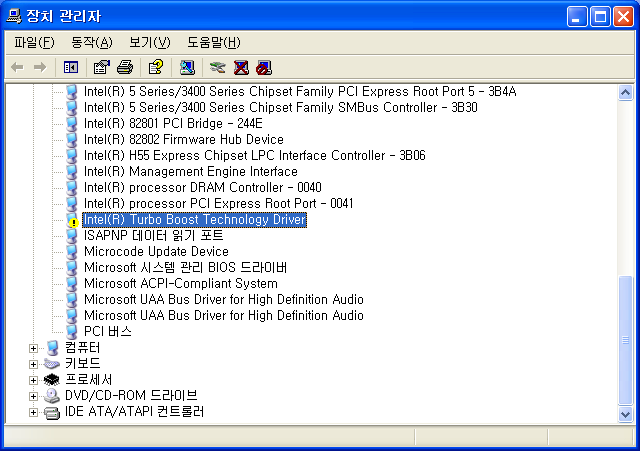Screen dimensions: 640x451
Task: Click the Uninstall device red X icon
Action: [241, 67]
